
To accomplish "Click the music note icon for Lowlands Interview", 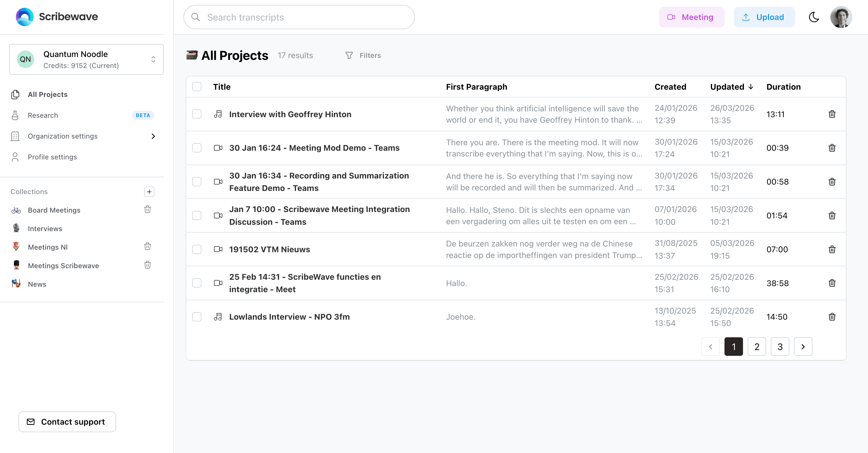I will (x=218, y=316).
